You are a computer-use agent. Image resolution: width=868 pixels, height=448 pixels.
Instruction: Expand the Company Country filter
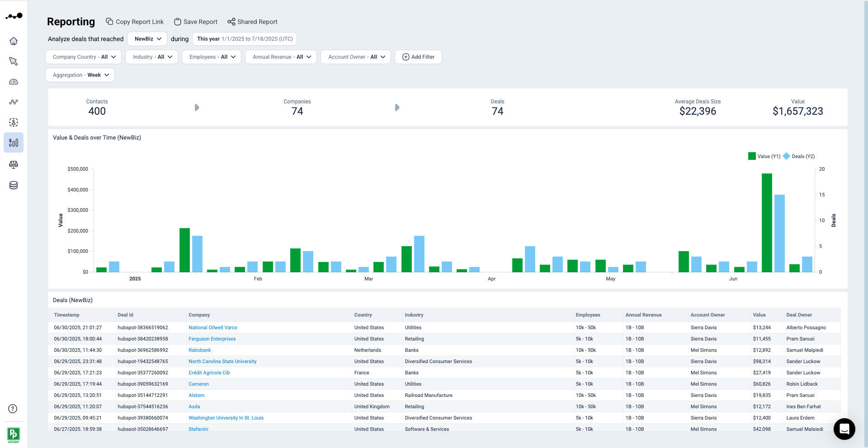coord(84,57)
